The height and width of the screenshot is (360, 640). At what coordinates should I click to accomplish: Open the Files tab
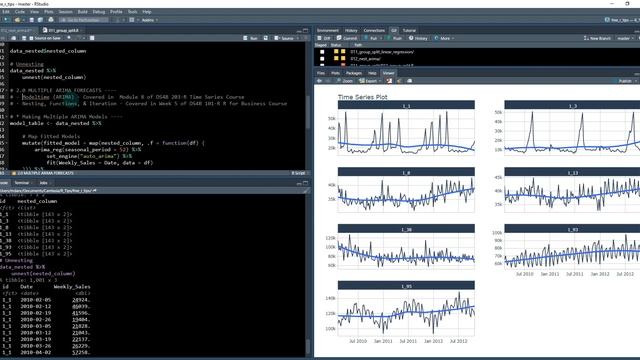click(x=321, y=73)
